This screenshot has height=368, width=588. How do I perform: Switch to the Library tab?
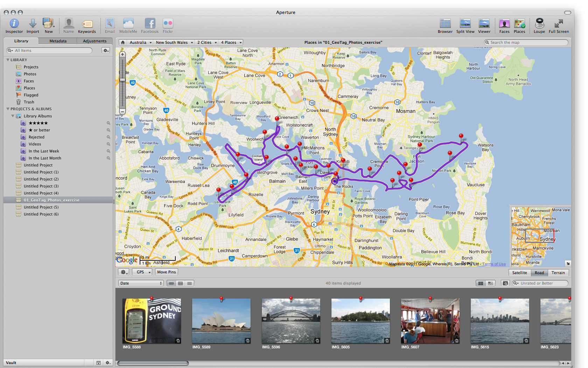pyautogui.click(x=21, y=41)
